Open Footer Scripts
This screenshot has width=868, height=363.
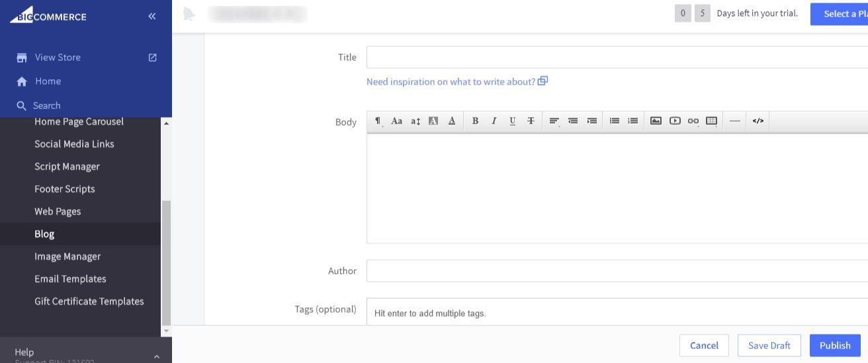pos(65,189)
